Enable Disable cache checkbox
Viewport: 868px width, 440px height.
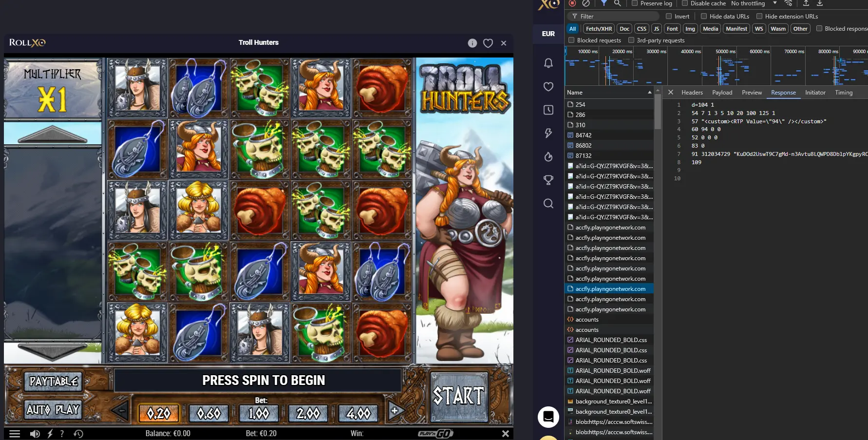click(x=685, y=3)
